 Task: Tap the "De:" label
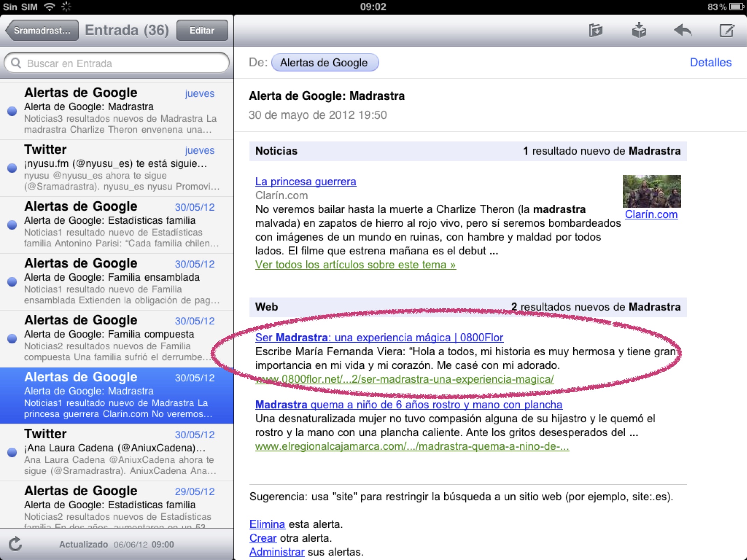point(258,62)
